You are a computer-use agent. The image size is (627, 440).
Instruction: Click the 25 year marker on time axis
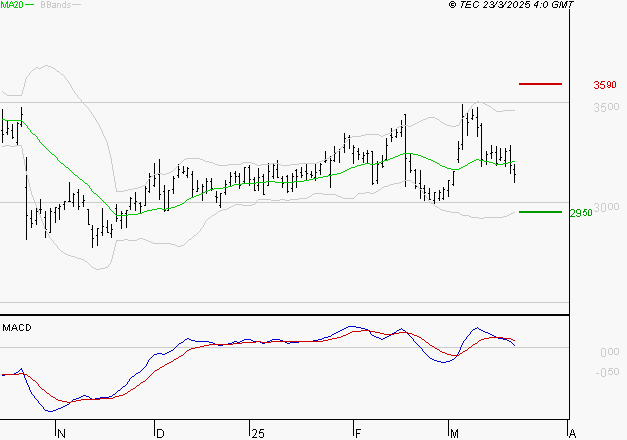point(258,434)
